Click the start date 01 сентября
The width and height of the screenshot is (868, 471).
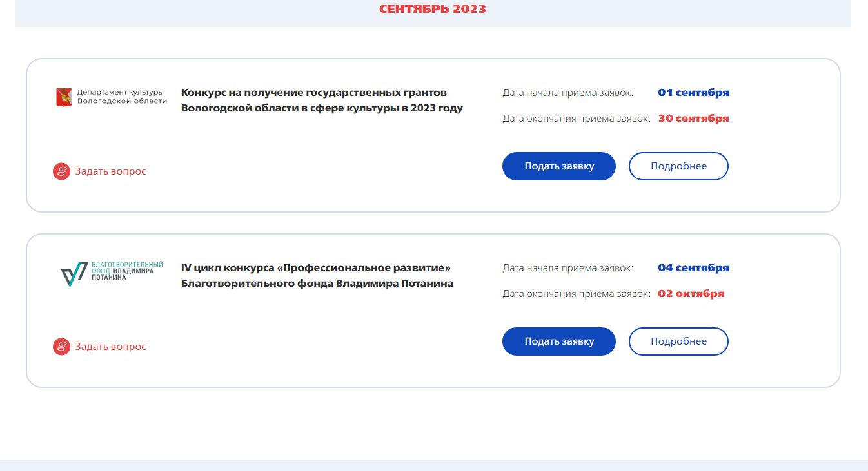click(x=693, y=93)
